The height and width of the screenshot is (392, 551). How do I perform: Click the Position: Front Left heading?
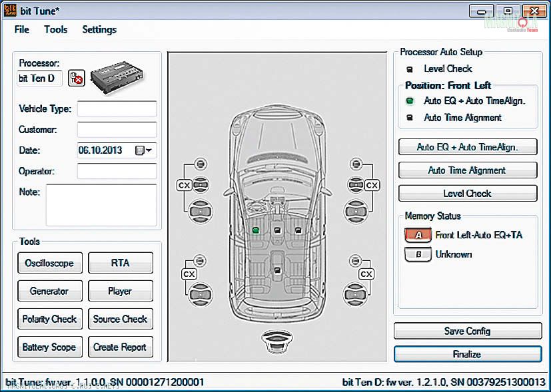coord(448,85)
